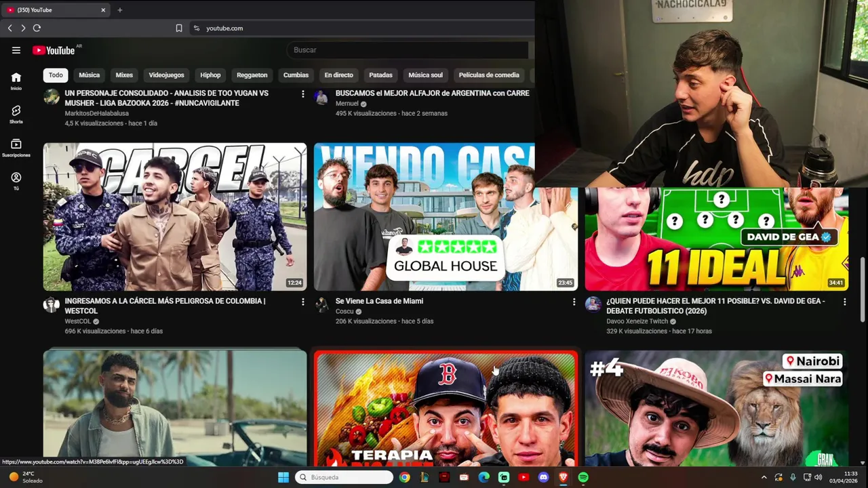Screen dimensions: 868x488
Task: Open Shorts from the sidebar
Action: click(x=16, y=115)
